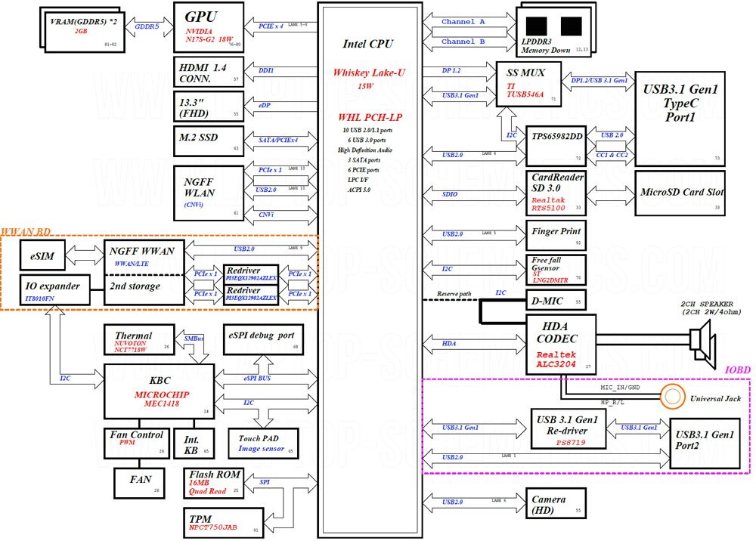Click the NGFF WWAN block
Viewport: 756px width, 541px height.
coord(144,257)
